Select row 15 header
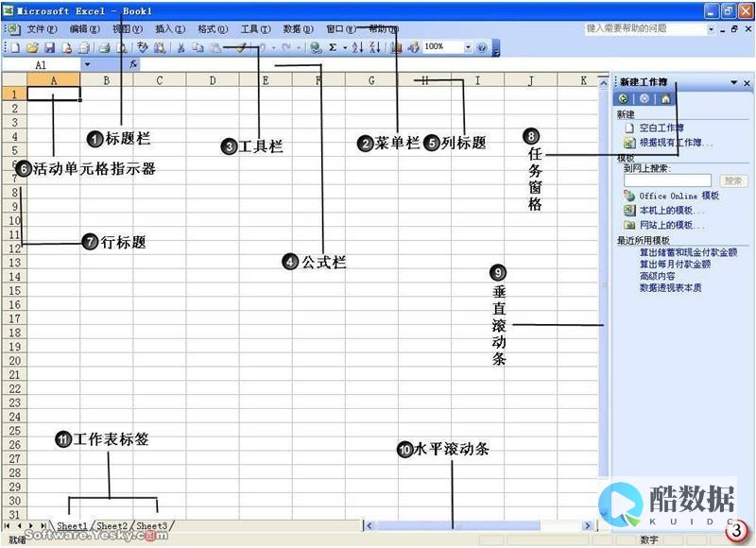This screenshot has width=756, height=548. point(14,291)
